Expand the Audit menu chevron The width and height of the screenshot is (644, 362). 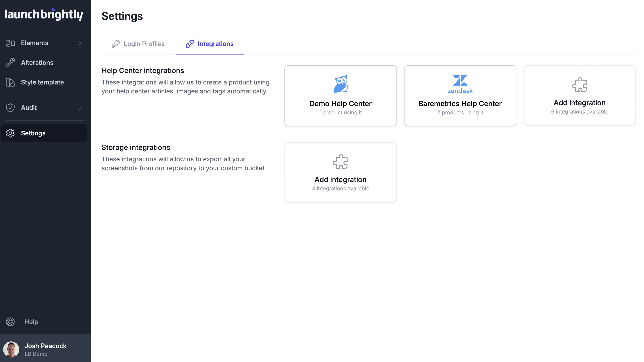(x=80, y=108)
